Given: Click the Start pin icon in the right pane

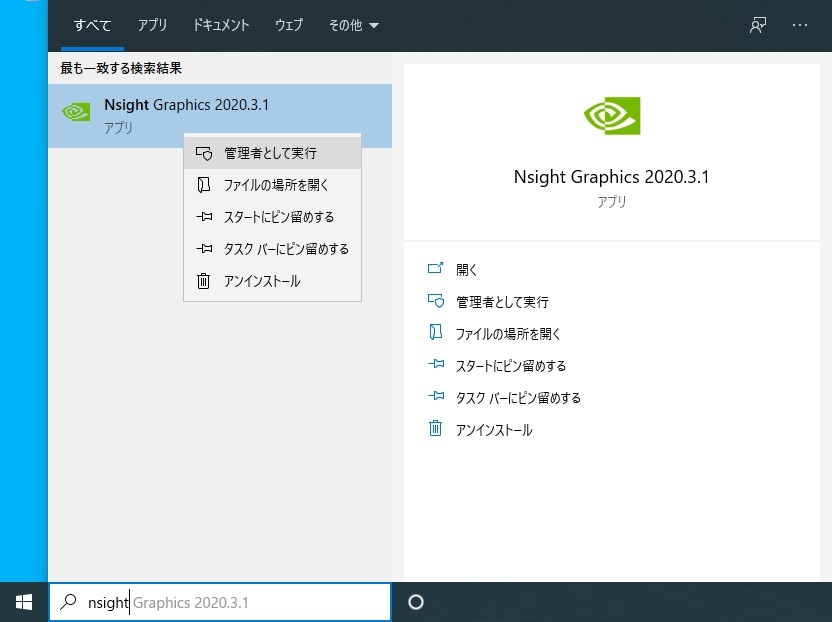Looking at the screenshot, I should [x=436, y=364].
